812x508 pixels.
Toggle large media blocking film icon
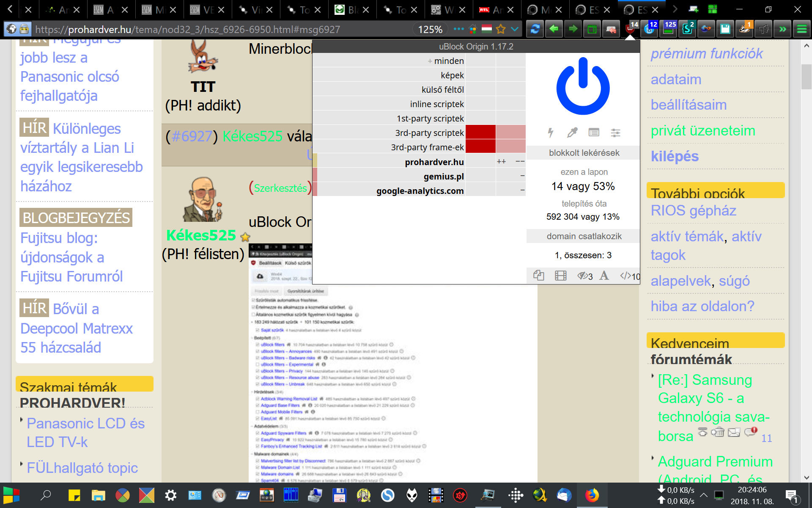tap(560, 276)
